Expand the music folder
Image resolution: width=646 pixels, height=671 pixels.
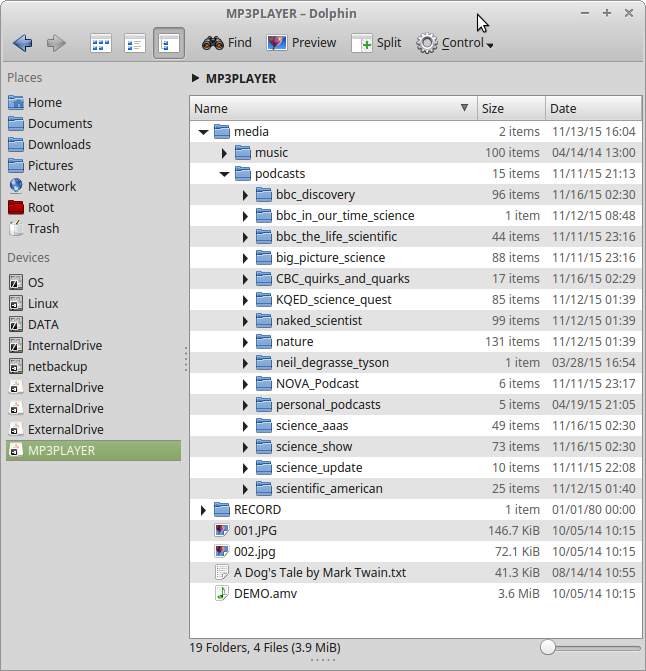tap(224, 153)
